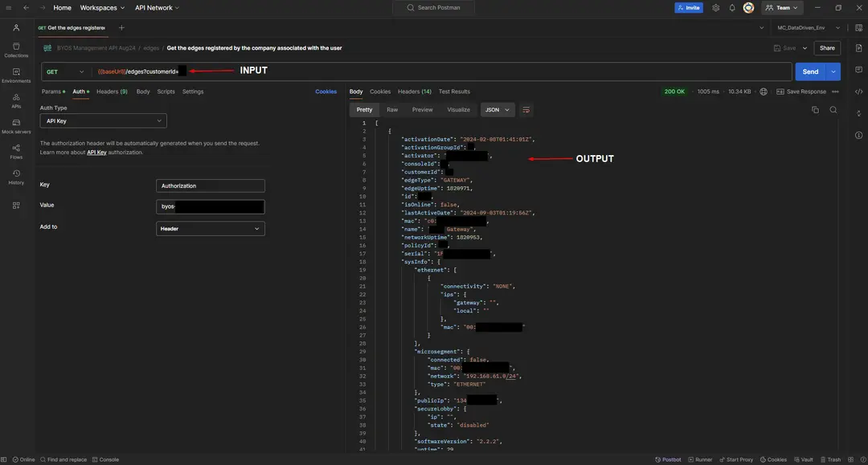868x465 pixels.
Task: Click the configure sidebar grid icon
Action: pos(16,205)
